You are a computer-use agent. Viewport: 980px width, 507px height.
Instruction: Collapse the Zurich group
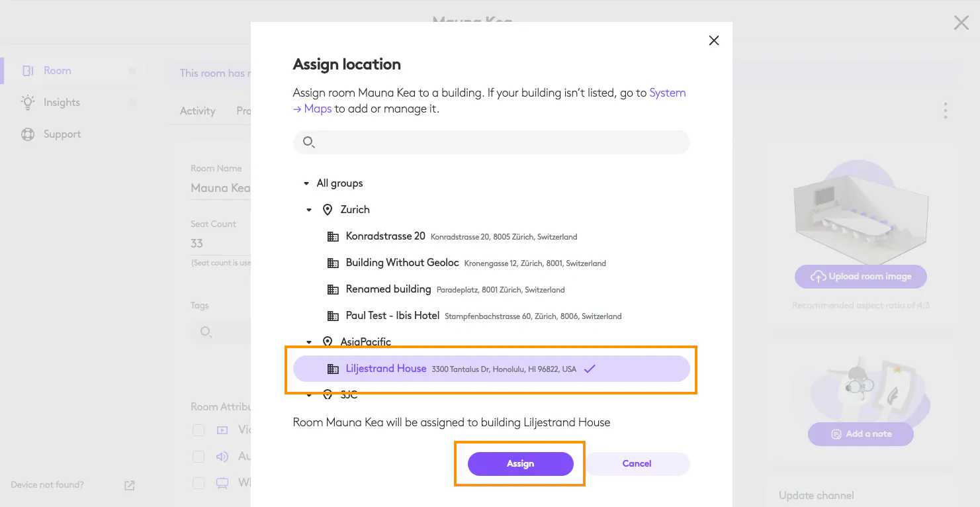(309, 210)
